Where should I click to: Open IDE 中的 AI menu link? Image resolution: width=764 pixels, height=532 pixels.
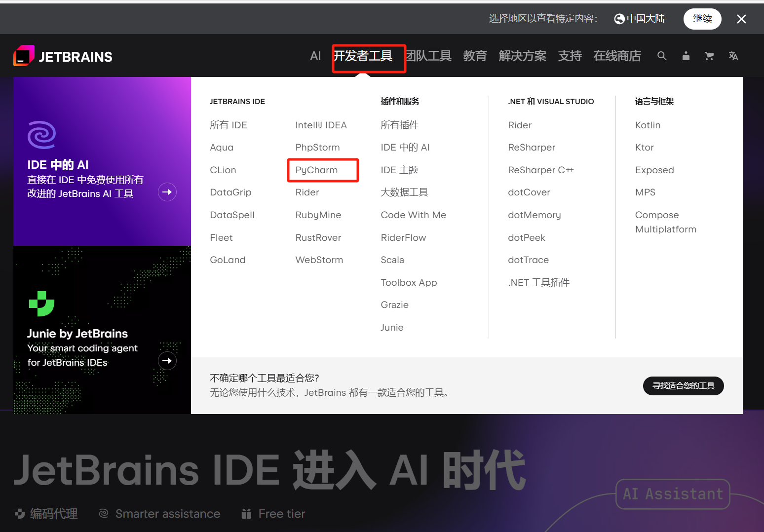point(405,147)
